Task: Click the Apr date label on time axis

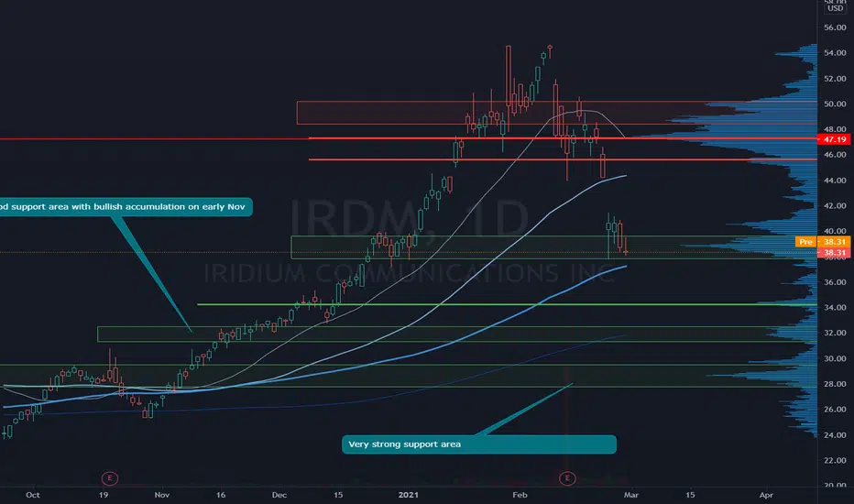Action: [766, 495]
